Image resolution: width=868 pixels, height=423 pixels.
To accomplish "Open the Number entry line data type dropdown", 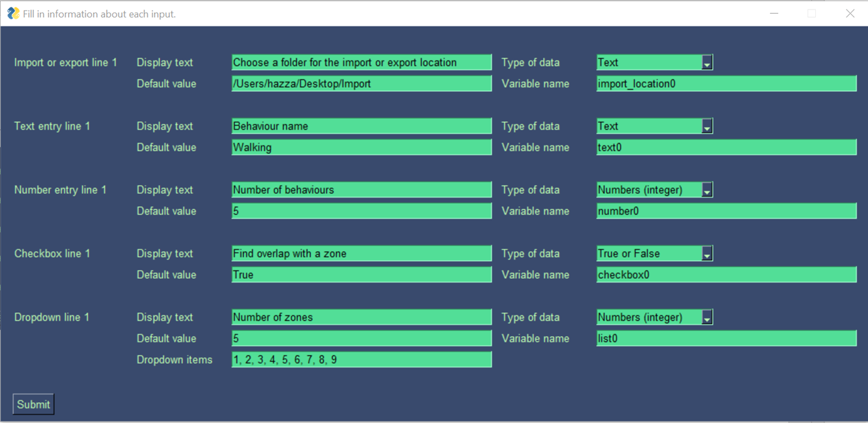I will [x=707, y=189].
